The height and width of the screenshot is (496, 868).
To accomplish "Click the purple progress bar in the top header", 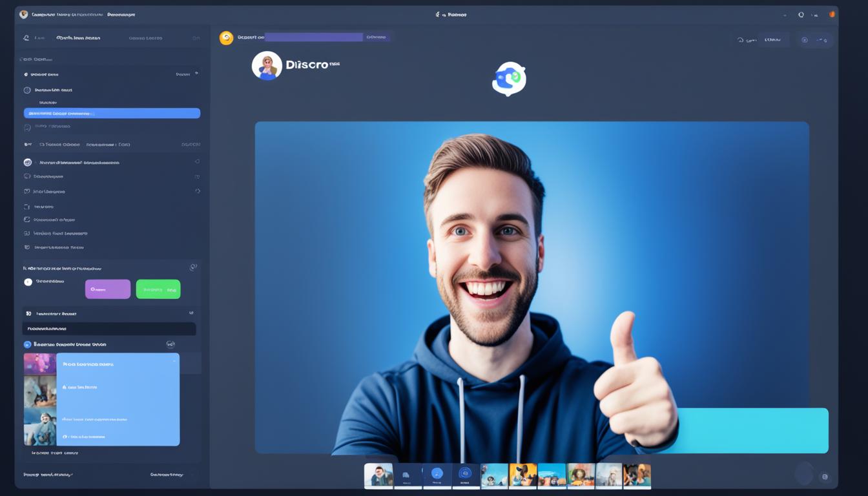I will [314, 37].
